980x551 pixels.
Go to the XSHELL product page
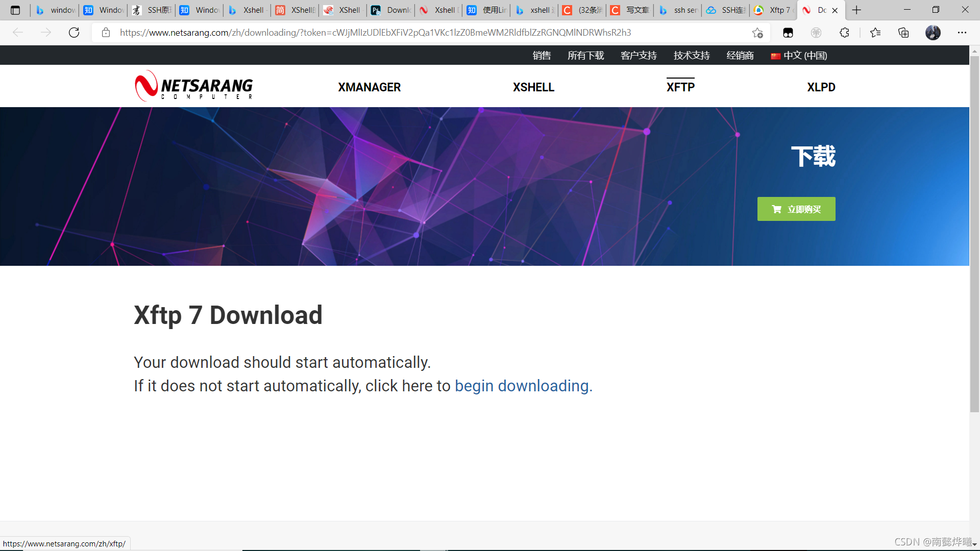tap(533, 87)
